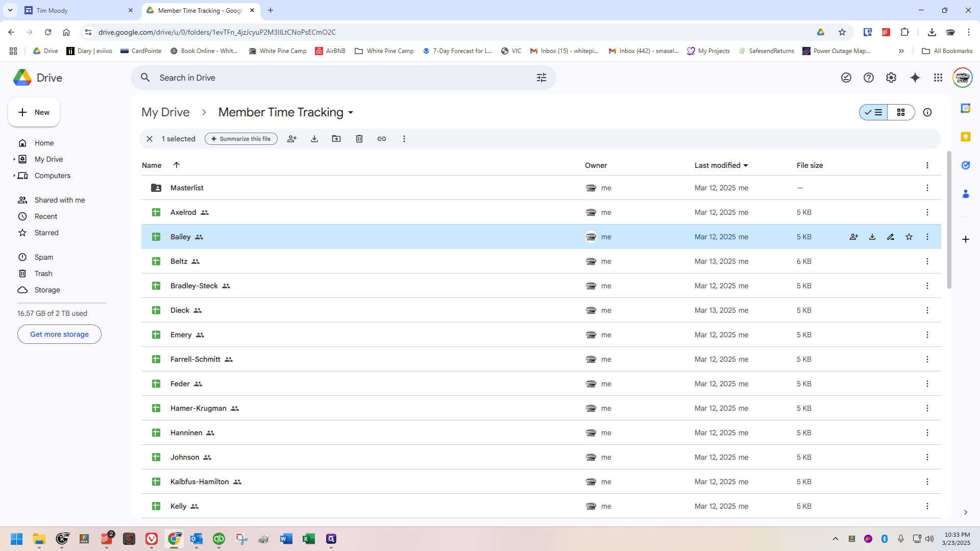980x551 pixels.
Task: Open Windows Start menu
Action: point(16,539)
